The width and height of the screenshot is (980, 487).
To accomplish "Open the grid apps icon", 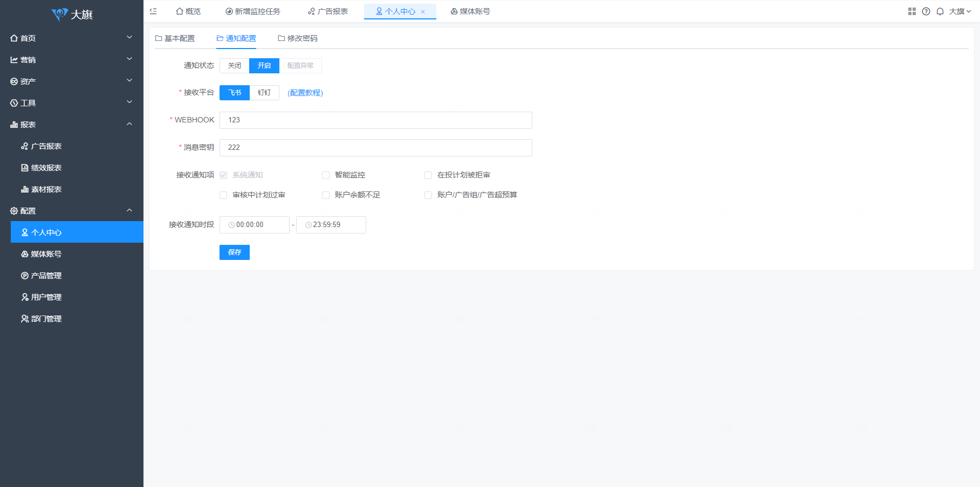I will [912, 11].
